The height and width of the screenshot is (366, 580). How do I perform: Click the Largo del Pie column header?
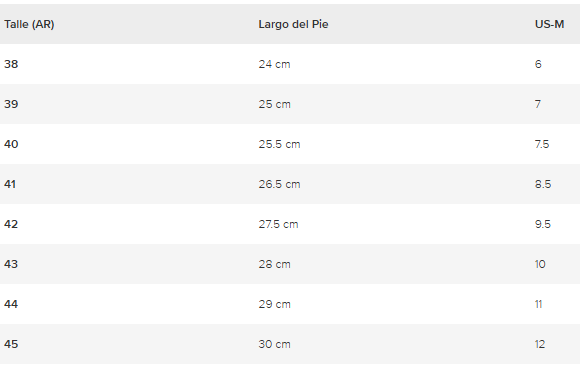point(293,24)
